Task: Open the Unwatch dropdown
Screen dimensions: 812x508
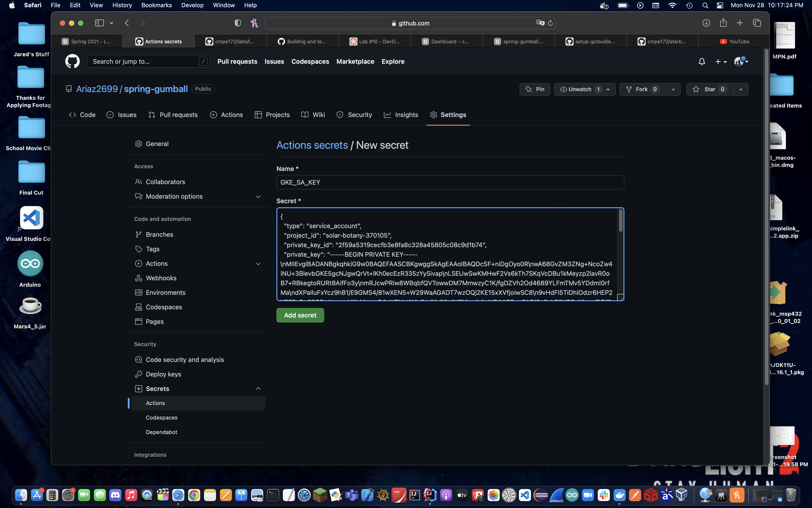Action: [585, 89]
